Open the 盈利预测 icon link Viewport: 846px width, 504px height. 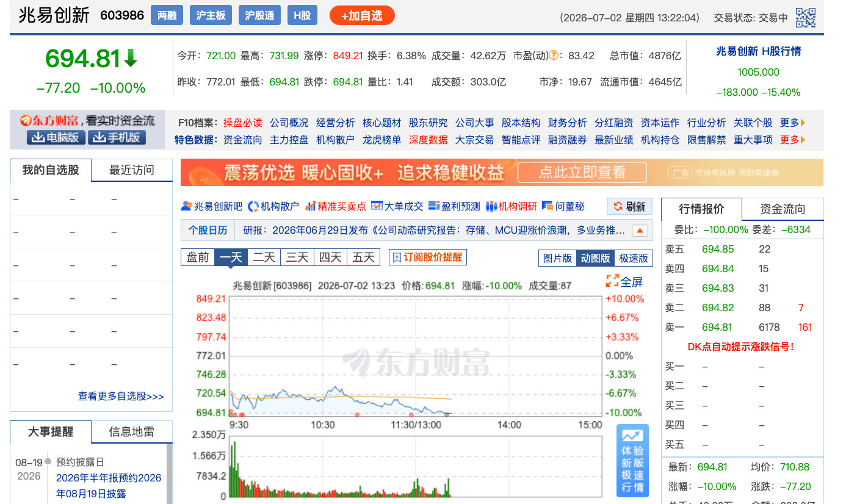coord(454,206)
